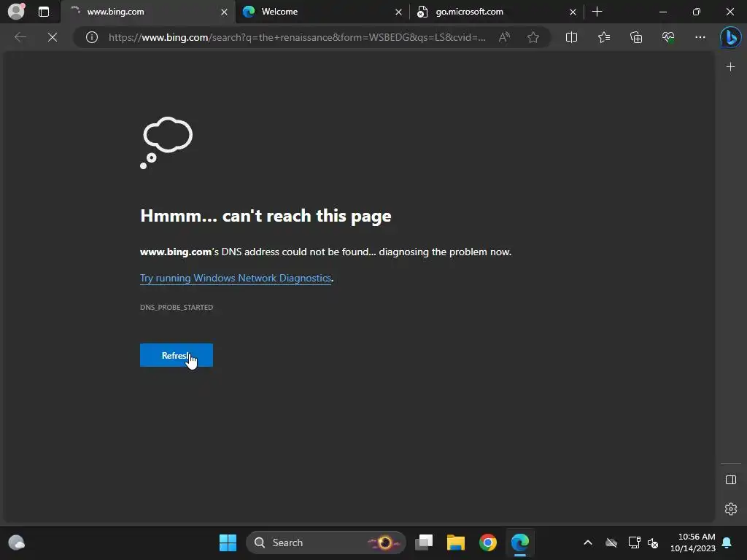Open the tab actions menu icon
Viewport: 747px width, 560px height.
(43, 12)
